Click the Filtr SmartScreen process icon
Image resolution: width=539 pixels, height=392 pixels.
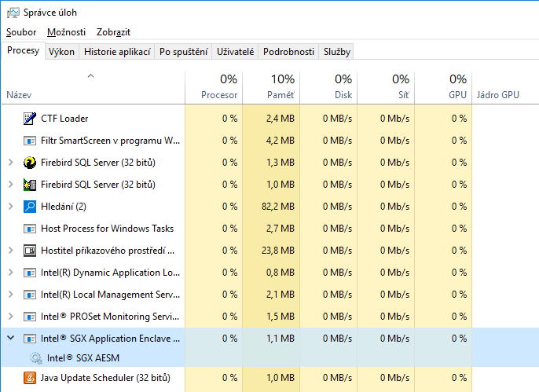click(30, 141)
